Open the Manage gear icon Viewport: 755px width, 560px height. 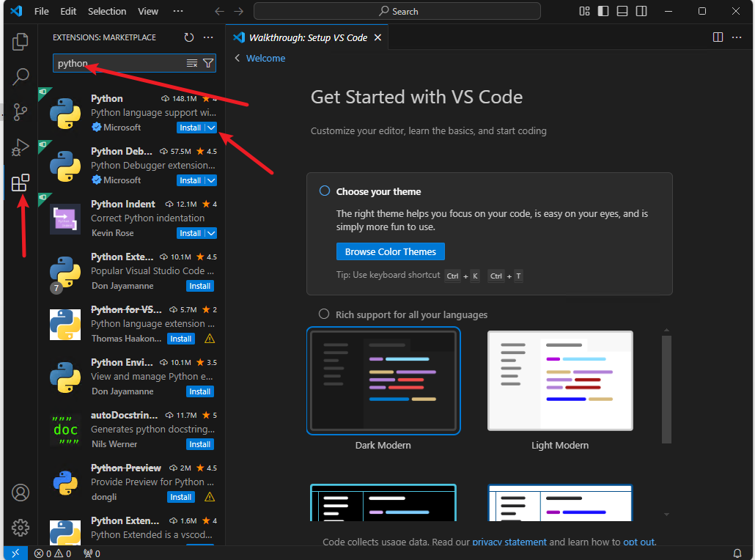(21, 528)
